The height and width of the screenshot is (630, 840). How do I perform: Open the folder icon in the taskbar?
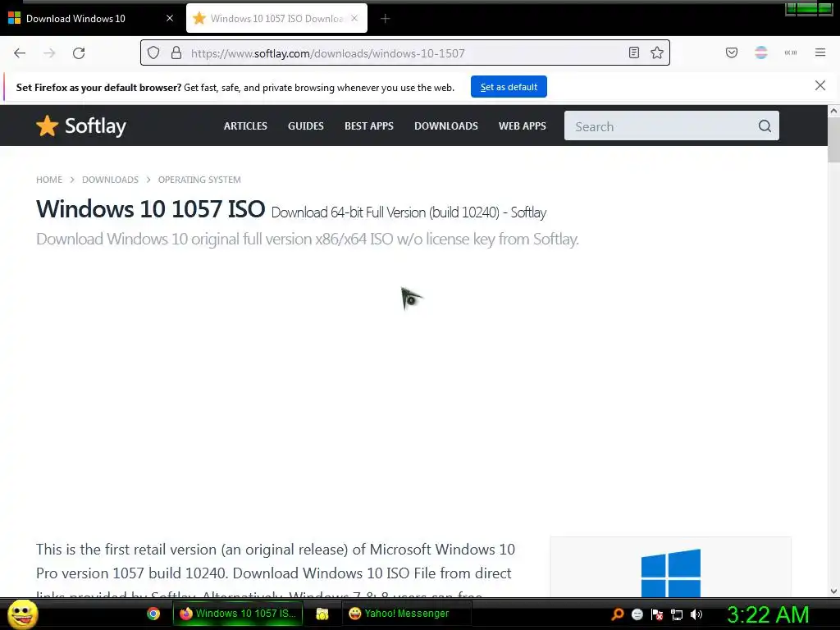322,614
